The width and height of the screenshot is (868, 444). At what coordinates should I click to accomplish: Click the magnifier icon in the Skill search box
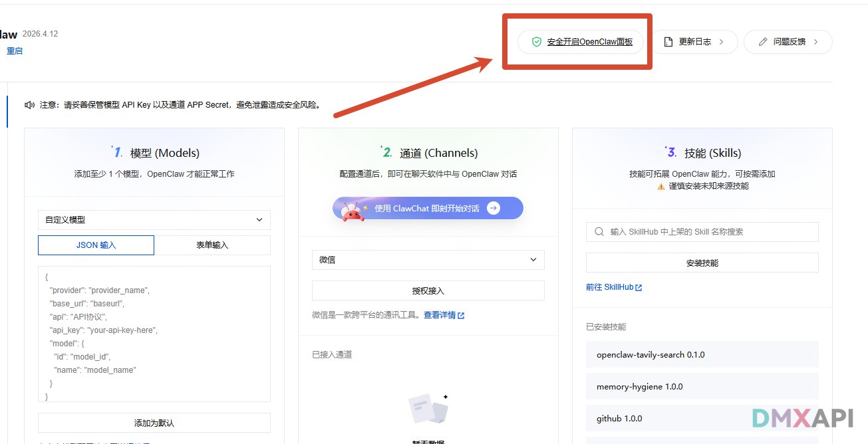click(x=599, y=231)
